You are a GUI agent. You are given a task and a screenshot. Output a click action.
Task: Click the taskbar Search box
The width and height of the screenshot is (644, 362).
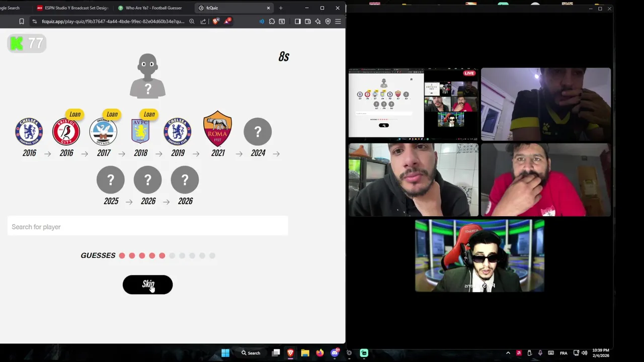pos(251,353)
